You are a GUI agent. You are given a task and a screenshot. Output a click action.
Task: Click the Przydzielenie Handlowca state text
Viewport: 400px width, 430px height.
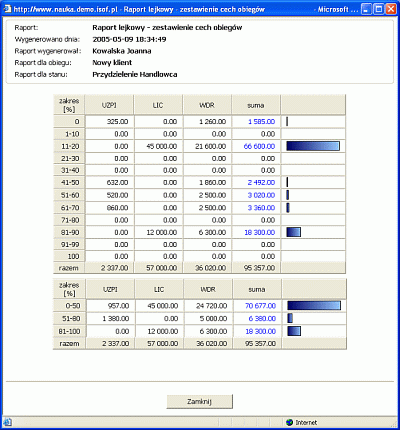135,74
